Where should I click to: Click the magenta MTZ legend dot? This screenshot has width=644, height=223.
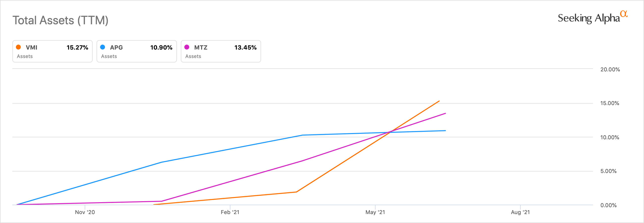pyautogui.click(x=187, y=47)
